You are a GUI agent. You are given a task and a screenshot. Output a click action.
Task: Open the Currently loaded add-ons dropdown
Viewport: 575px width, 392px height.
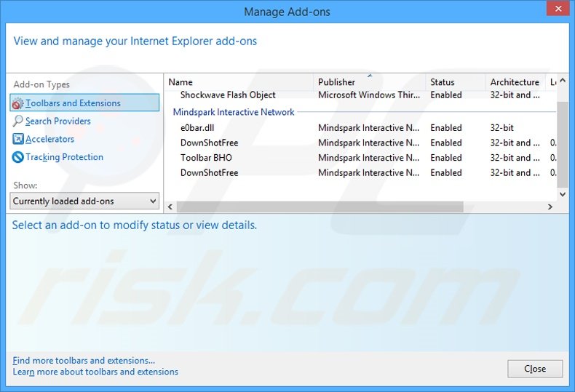click(x=84, y=201)
